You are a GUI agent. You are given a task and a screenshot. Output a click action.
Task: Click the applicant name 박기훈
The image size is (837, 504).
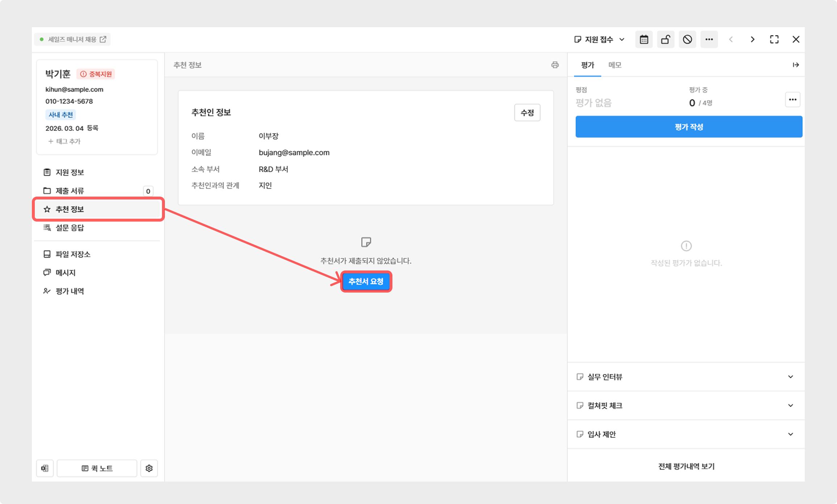click(58, 74)
